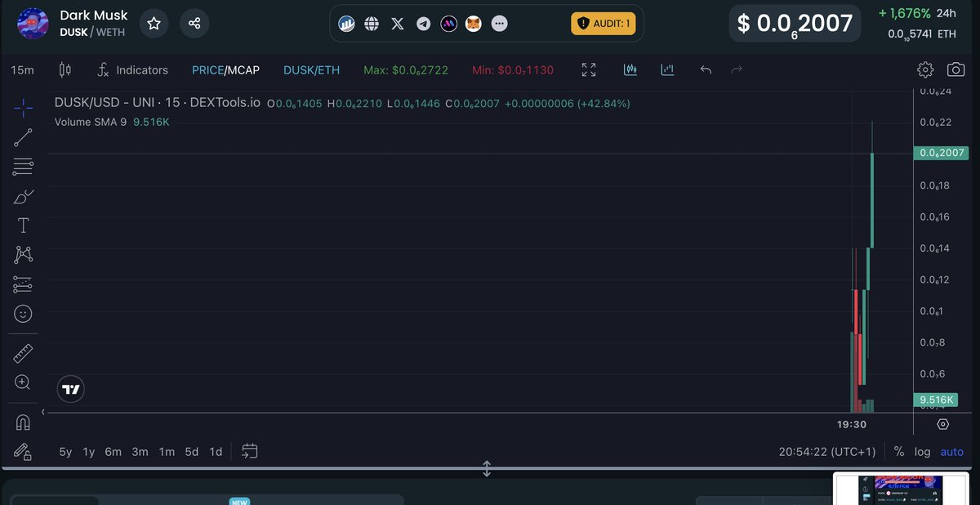Select the brush drawing tool
The height and width of the screenshot is (505, 980).
pyautogui.click(x=23, y=196)
